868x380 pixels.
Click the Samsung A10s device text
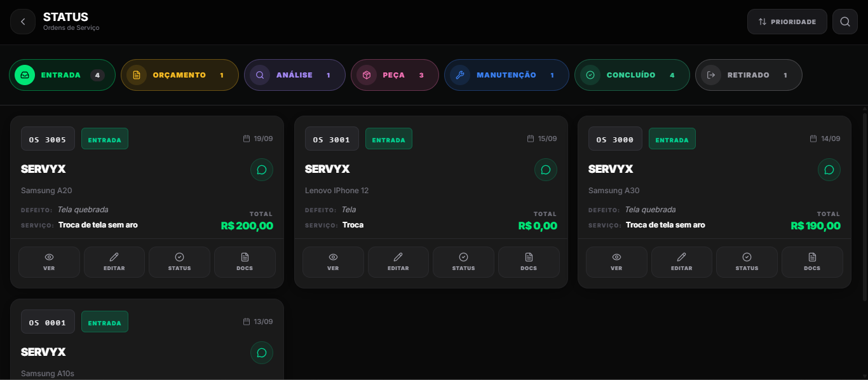[x=48, y=374]
